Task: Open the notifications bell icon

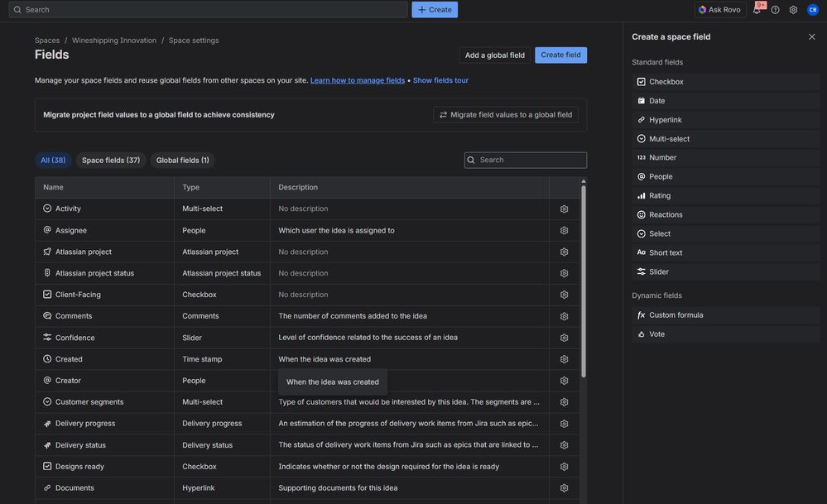Action: 757,10
